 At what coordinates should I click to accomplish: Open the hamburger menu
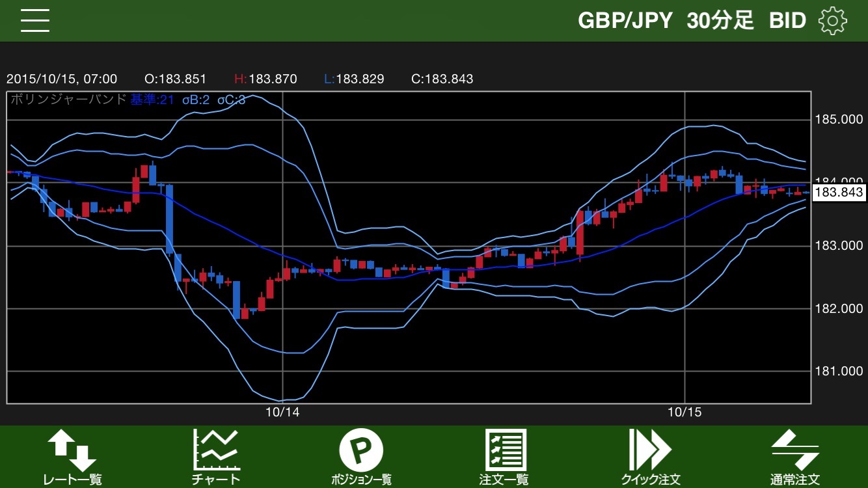point(35,21)
